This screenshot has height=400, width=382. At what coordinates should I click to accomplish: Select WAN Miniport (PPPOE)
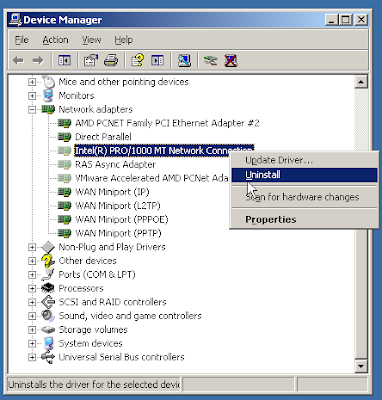tap(122, 219)
